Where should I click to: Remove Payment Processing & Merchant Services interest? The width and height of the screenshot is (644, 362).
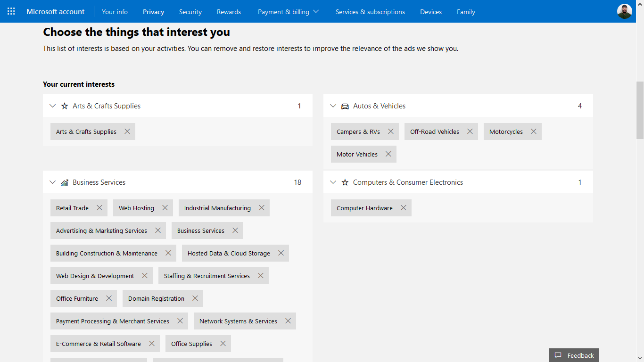click(180, 321)
